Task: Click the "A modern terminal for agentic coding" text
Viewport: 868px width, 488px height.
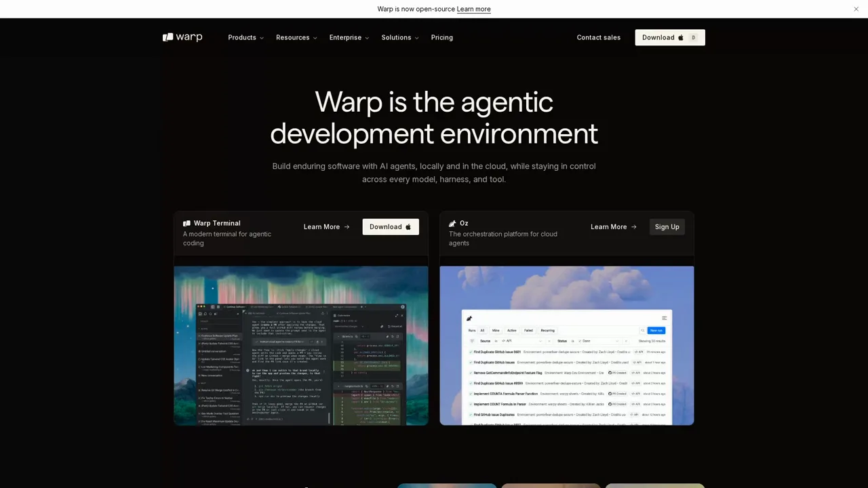Action: 227,239
